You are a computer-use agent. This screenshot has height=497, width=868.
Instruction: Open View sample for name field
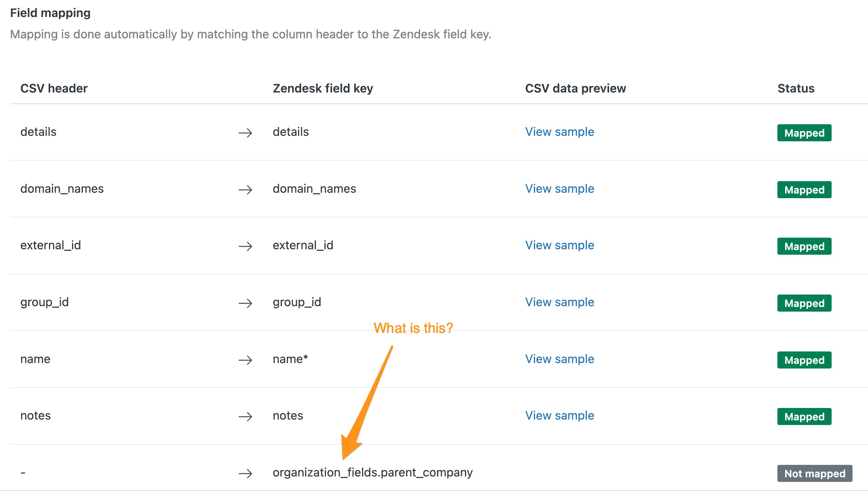click(559, 359)
